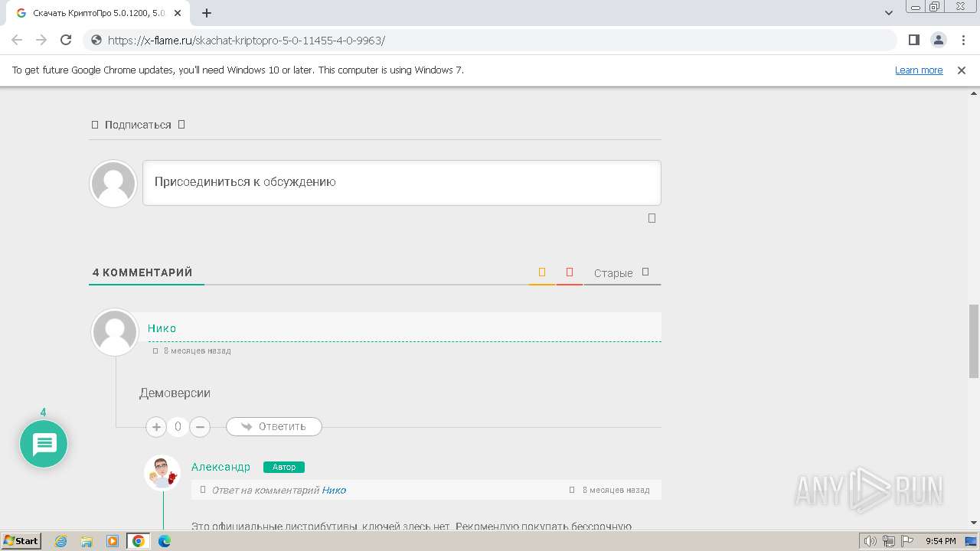Switch to the Chrome window in taskbar

click(x=139, y=541)
